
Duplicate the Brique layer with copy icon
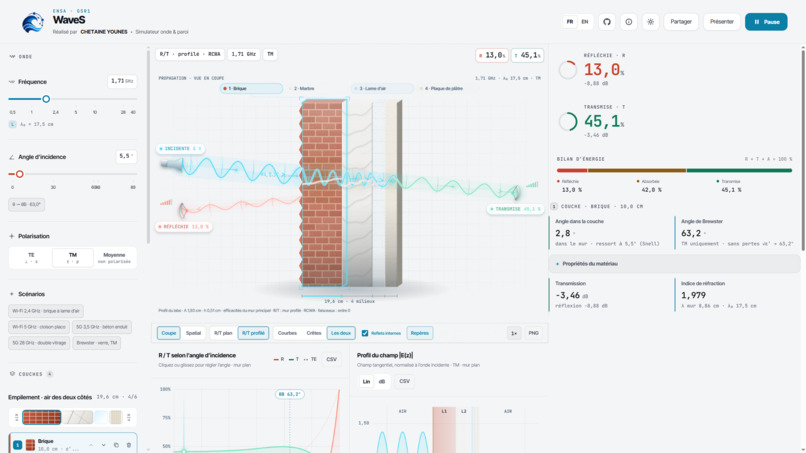tap(116, 445)
